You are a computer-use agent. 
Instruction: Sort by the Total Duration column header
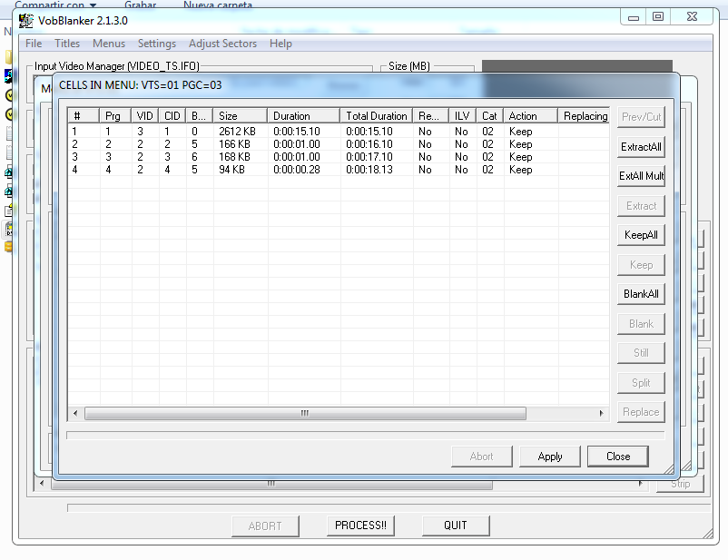[377, 116]
